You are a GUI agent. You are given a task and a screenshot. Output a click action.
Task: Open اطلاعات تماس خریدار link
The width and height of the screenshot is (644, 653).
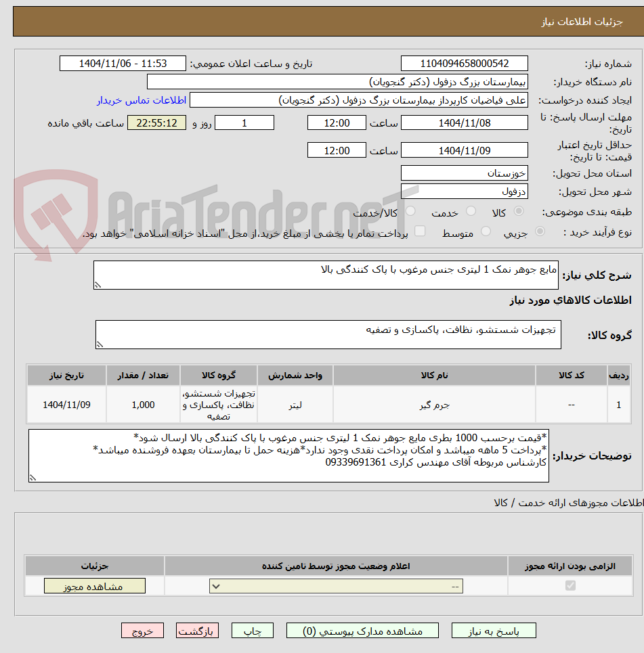[142, 100]
